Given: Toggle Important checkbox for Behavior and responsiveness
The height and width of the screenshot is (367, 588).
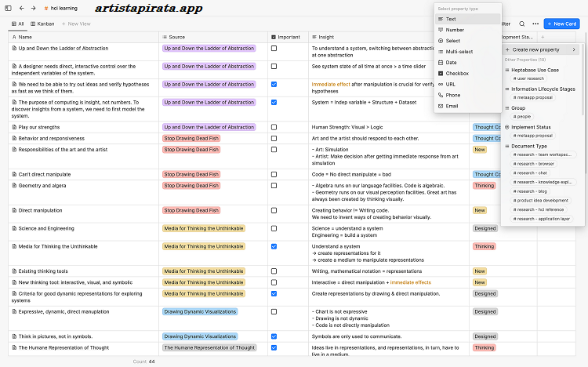Looking at the screenshot, I should (274, 138).
